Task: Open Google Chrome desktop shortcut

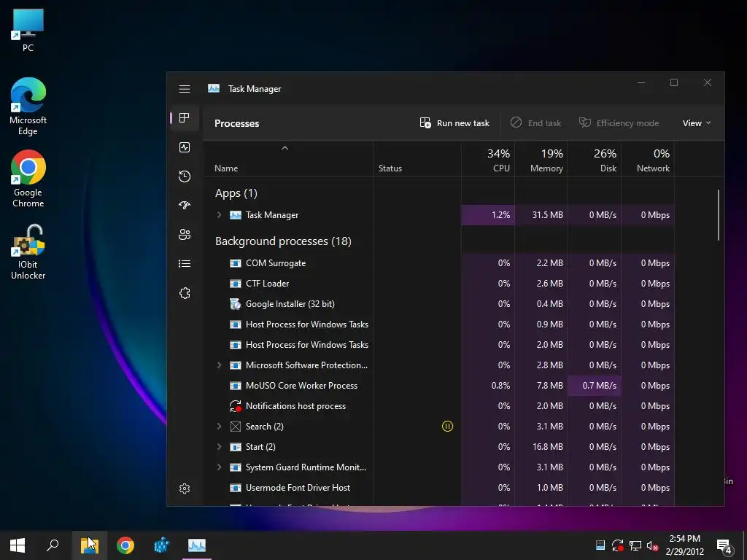Action: 28,179
